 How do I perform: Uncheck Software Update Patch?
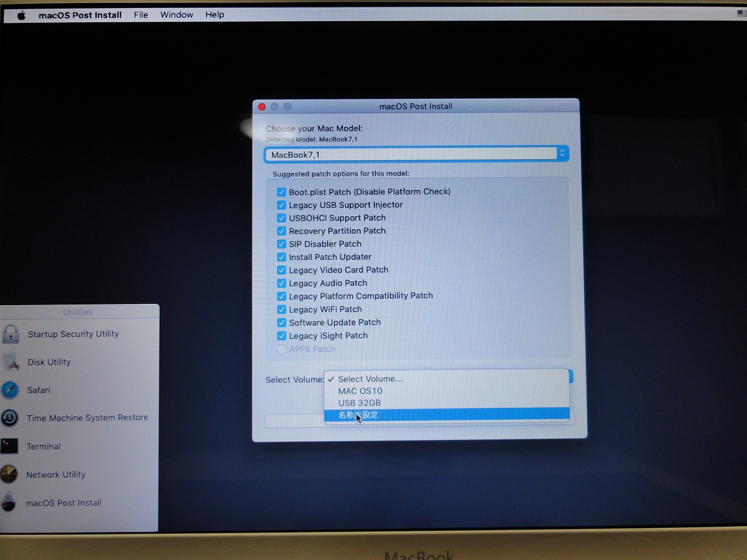(x=281, y=323)
